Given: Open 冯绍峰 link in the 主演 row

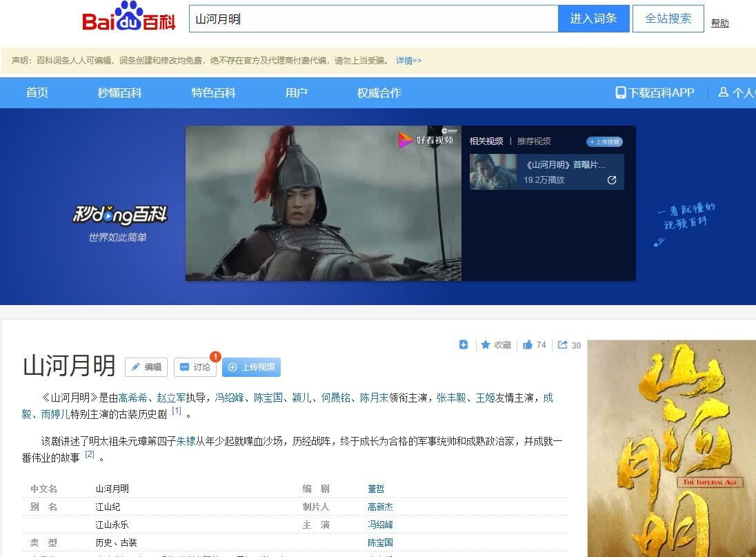Looking at the screenshot, I should point(380,525).
